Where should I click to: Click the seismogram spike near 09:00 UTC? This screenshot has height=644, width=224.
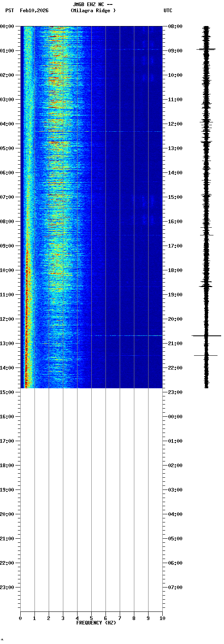tap(206, 49)
